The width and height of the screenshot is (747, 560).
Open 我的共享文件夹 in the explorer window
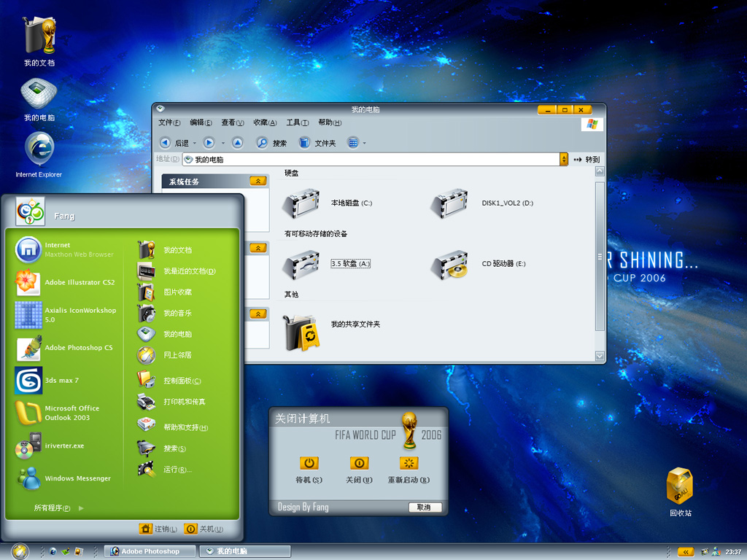pyautogui.click(x=332, y=332)
